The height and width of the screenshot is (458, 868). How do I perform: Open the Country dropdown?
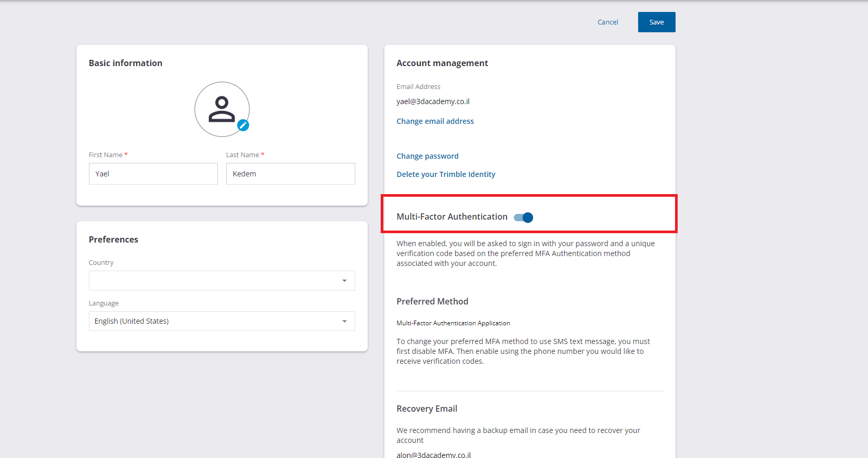click(x=222, y=281)
